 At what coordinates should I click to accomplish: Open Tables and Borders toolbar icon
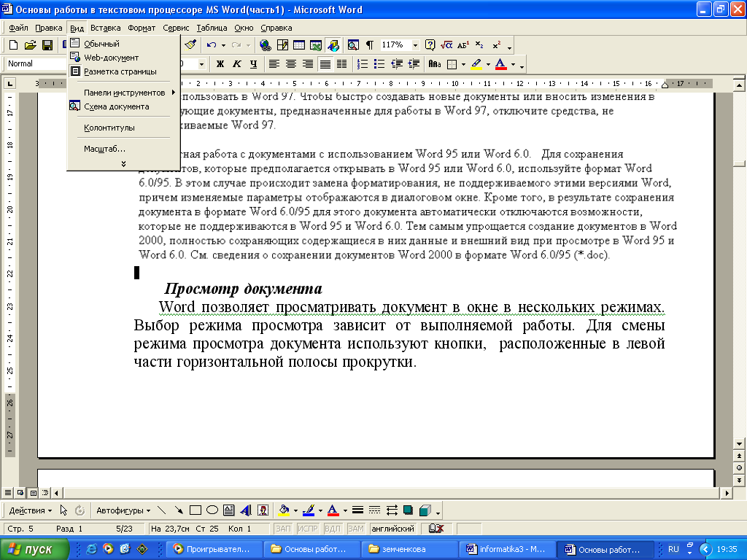click(282, 45)
